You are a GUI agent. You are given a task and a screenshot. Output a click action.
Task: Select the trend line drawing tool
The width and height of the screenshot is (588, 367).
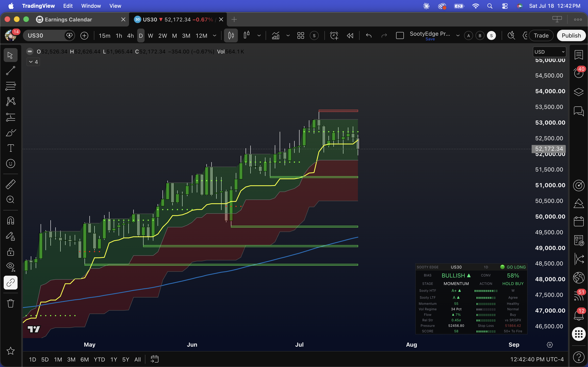(x=10, y=71)
